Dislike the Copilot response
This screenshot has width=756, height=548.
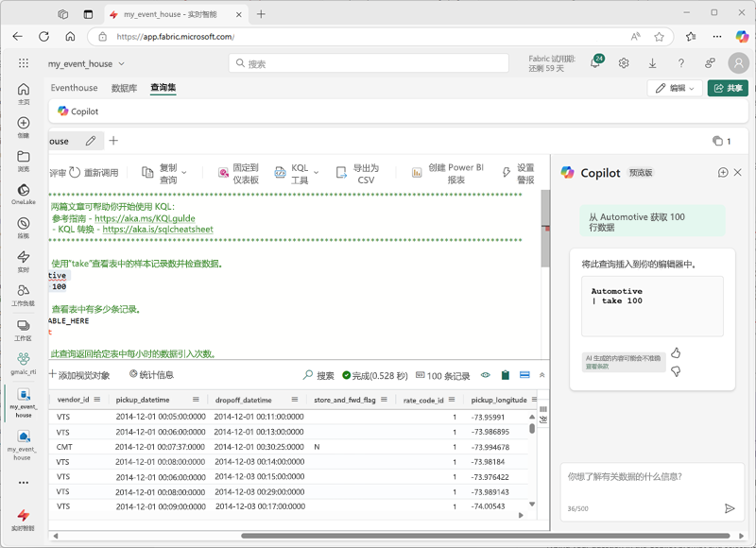pyautogui.click(x=676, y=371)
